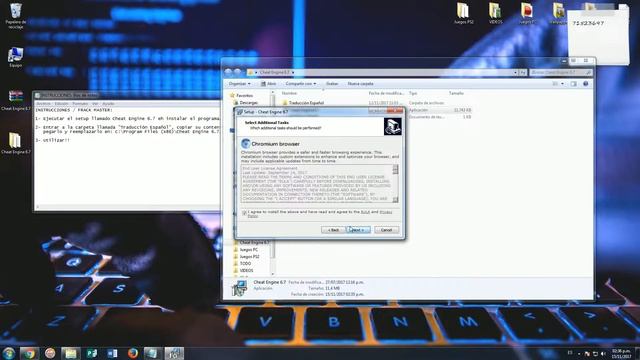Sort by the Tamaño column header
Screen dimensions: 640x360
[x=456, y=93]
